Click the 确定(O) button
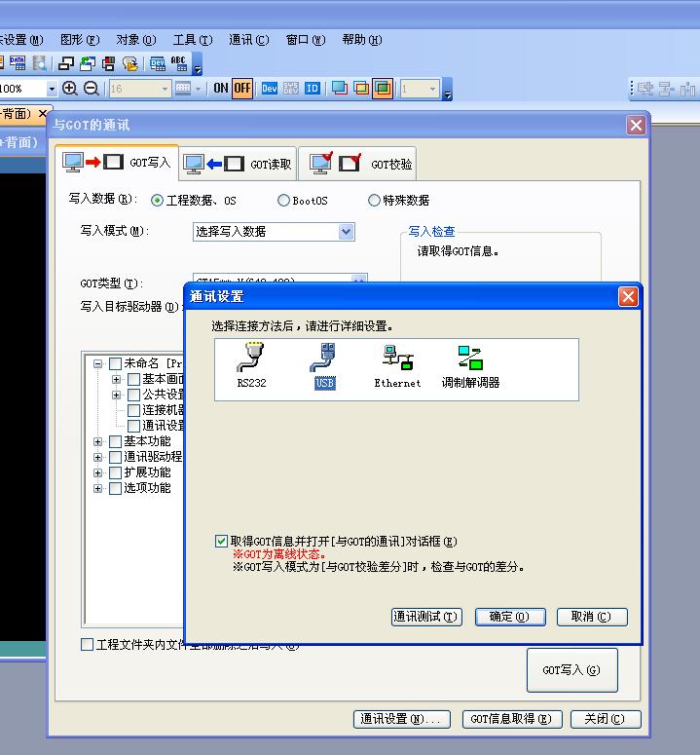The width and height of the screenshot is (700, 755). (509, 617)
